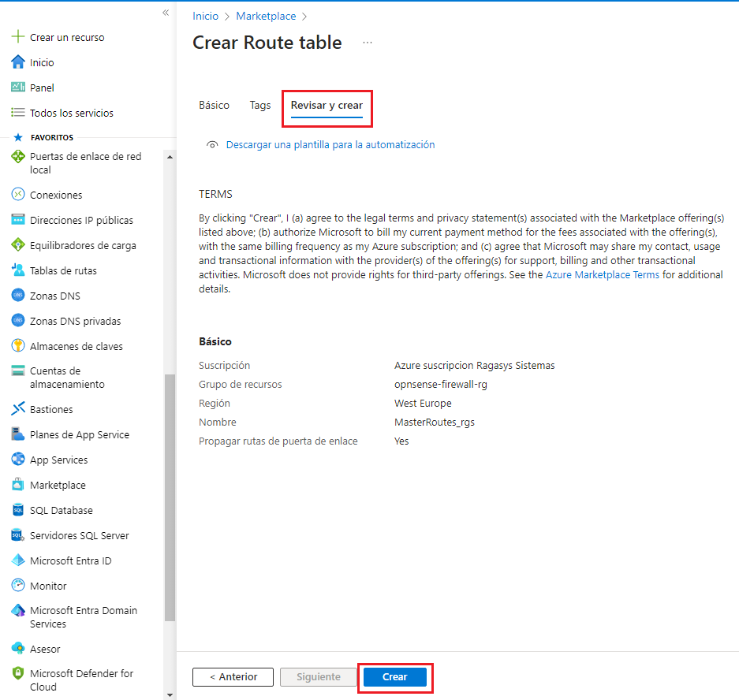Open Tablas de rutas from the favorites sidebar

(60, 270)
